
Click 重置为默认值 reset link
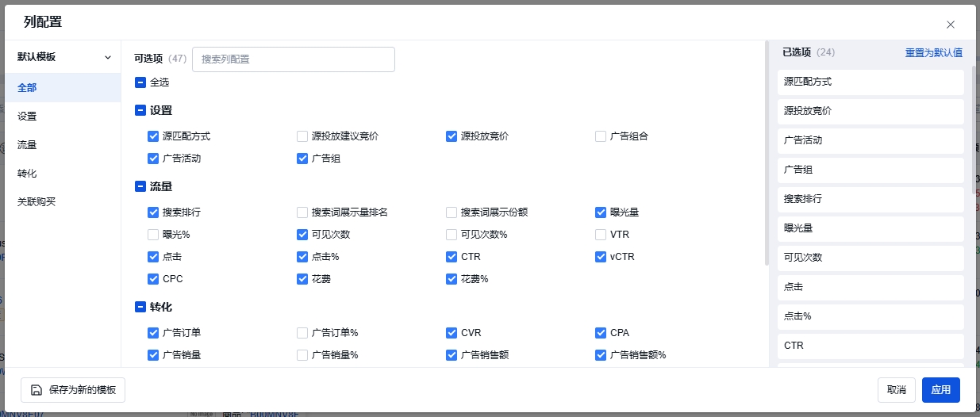coord(933,53)
